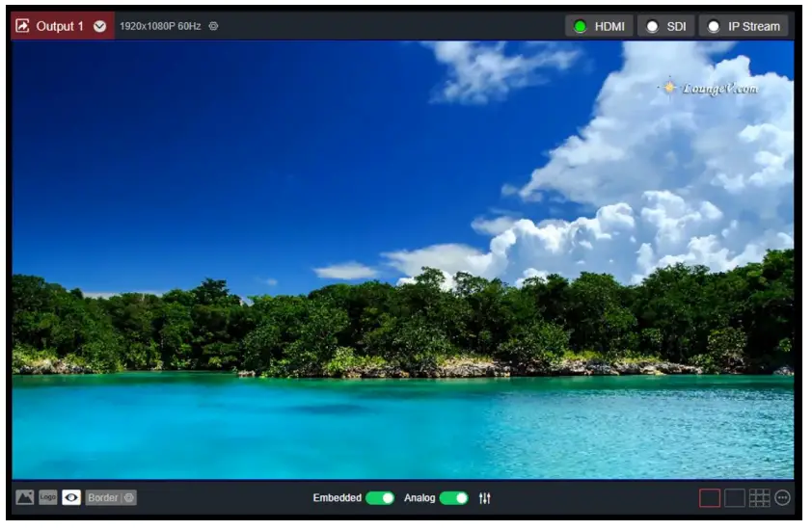This screenshot has width=812, height=530.
Task: Select the grid multi-view layout
Action: pos(759,498)
